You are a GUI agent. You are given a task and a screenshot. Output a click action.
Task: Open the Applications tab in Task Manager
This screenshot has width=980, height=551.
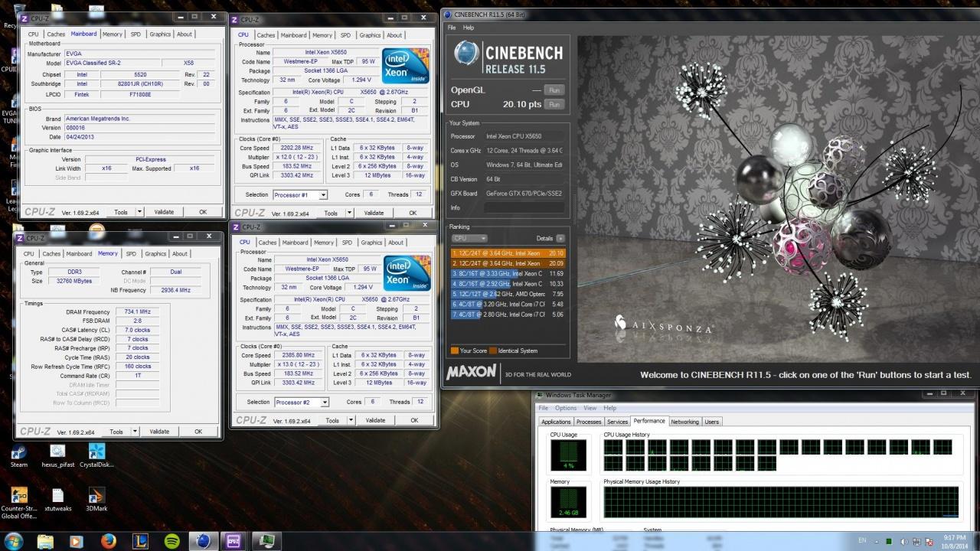click(556, 422)
